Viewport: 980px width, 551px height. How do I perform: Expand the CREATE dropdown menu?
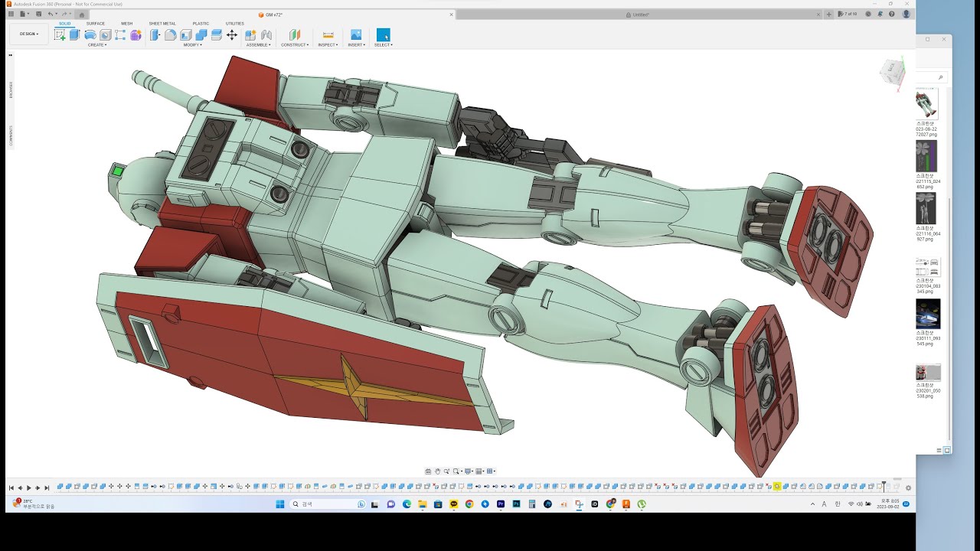click(97, 45)
